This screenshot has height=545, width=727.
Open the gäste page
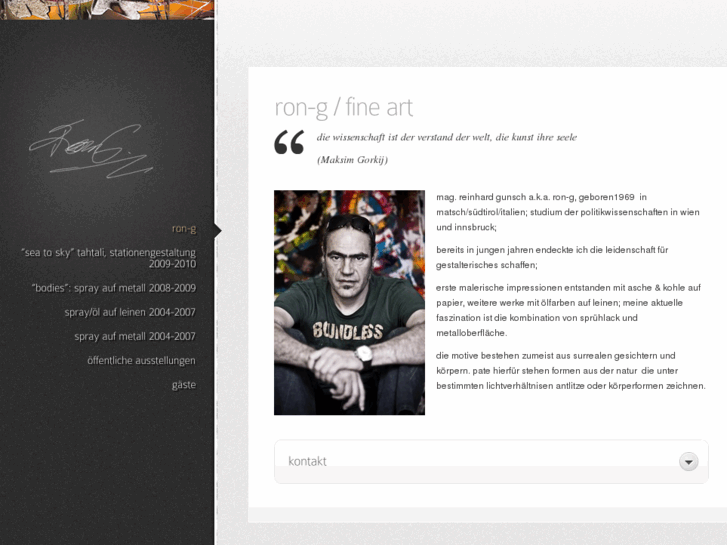tap(184, 385)
